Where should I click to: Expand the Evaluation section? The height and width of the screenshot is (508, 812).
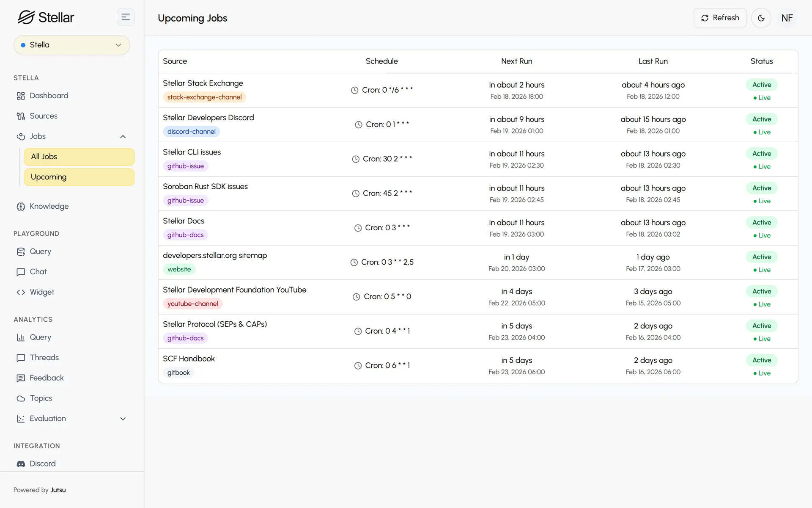[72, 419]
